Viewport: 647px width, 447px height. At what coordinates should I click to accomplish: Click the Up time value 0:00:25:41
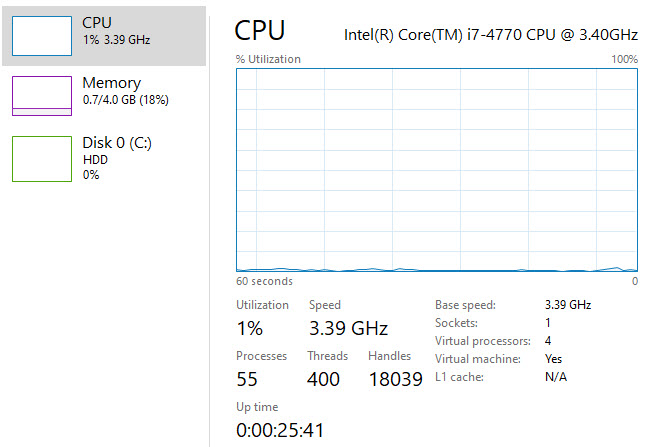[279, 431]
